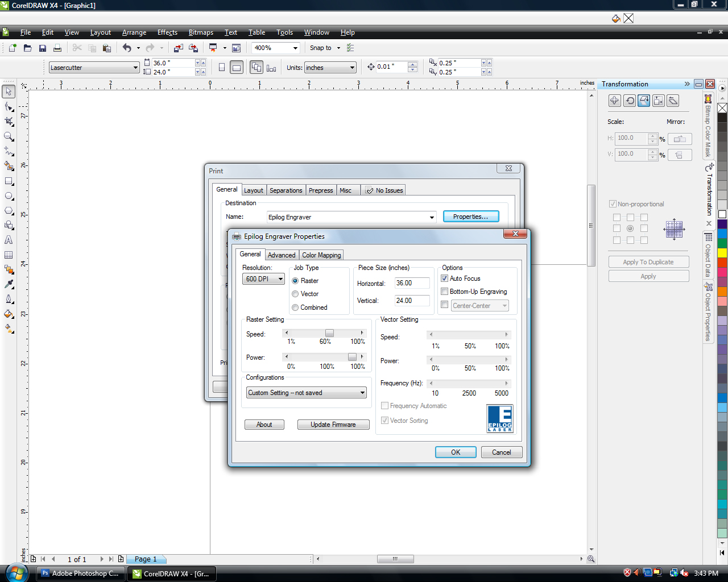Select the Basic Shapes tool
The height and width of the screenshot is (582, 728).
click(x=9, y=225)
